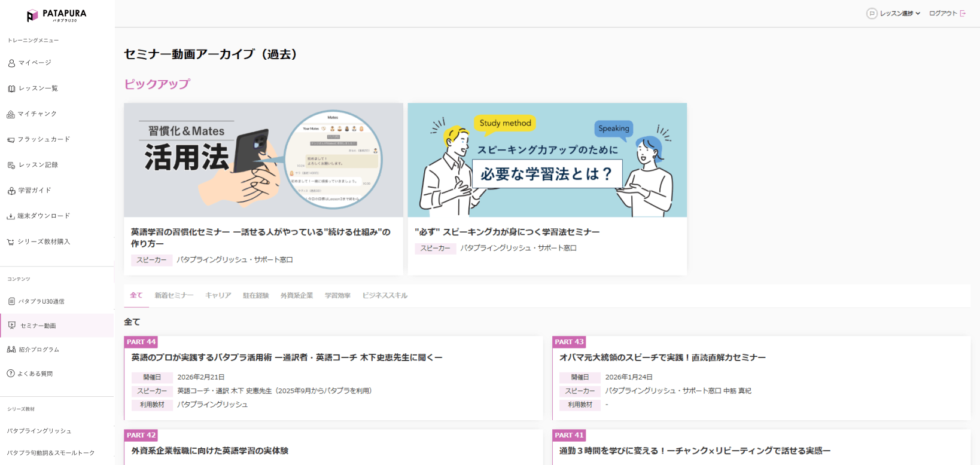The width and height of the screenshot is (980, 465).
Task: Select the ビジネススキル tab
Action: tap(385, 295)
